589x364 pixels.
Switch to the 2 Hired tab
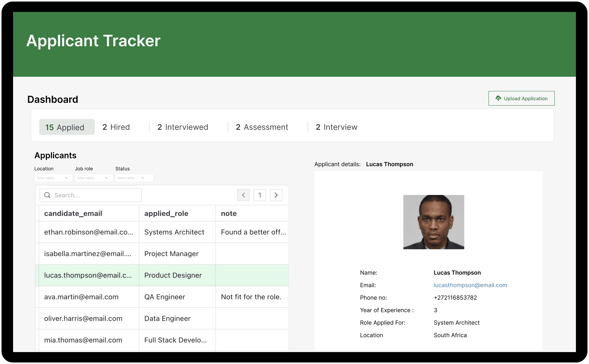(x=116, y=127)
